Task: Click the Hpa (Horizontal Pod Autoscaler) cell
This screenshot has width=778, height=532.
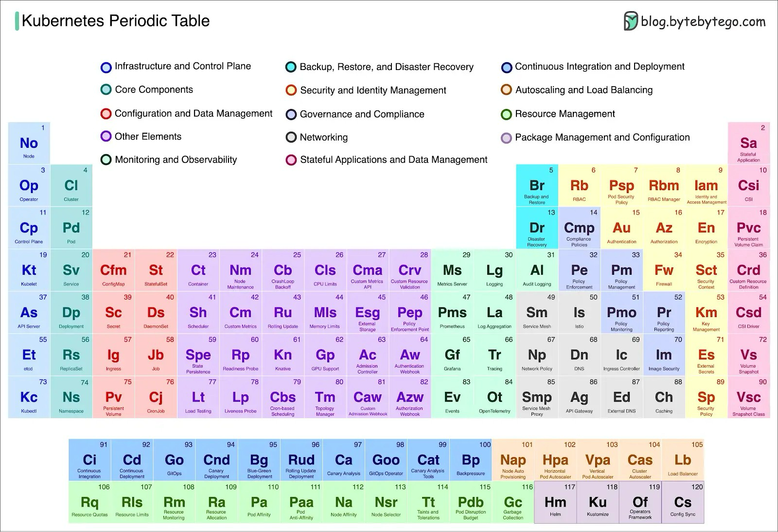Action: [x=555, y=460]
